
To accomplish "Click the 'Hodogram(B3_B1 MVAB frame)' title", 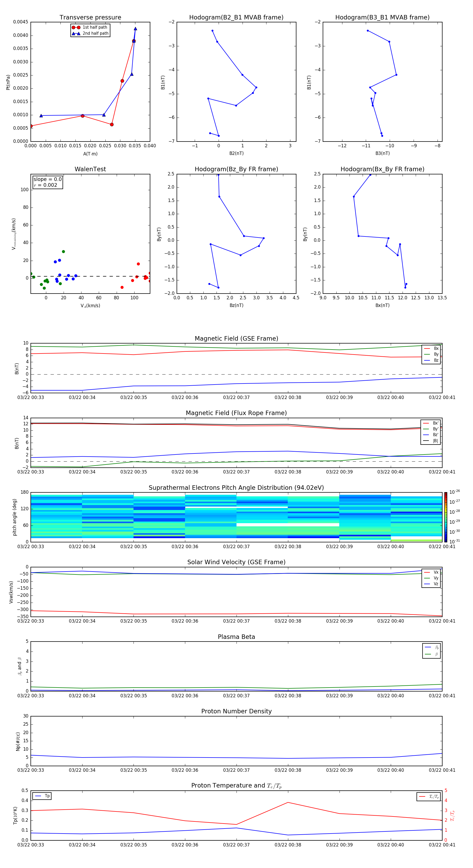I will tap(382, 18).
